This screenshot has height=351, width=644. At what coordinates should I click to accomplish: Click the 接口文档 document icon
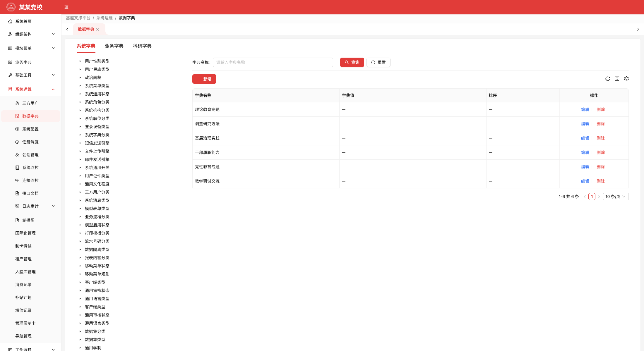17,193
